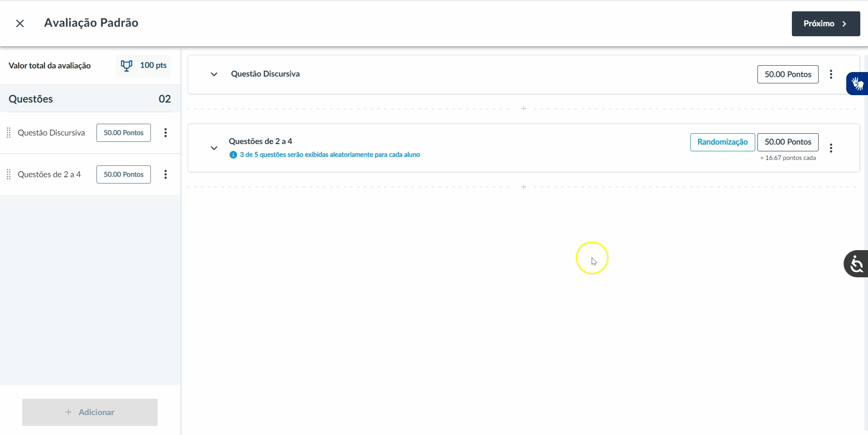Click the '≈ 16.67 pontos cada' text

pos(788,158)
